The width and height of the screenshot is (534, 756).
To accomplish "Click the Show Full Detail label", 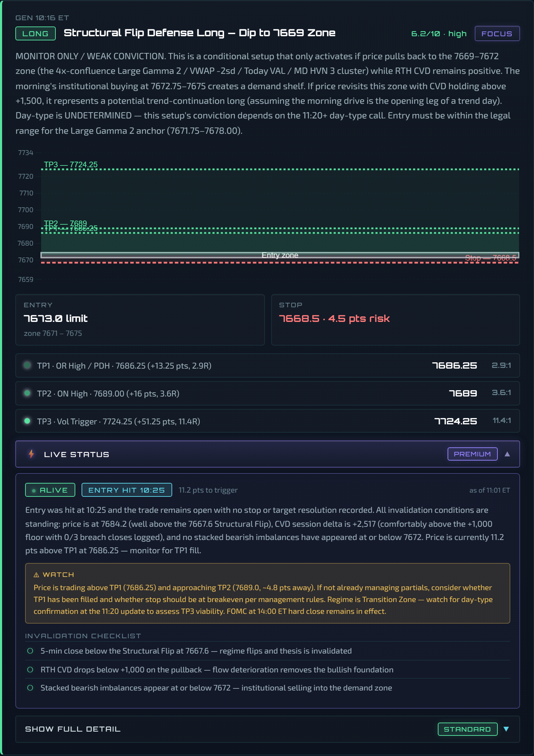I will click(73, 729).
